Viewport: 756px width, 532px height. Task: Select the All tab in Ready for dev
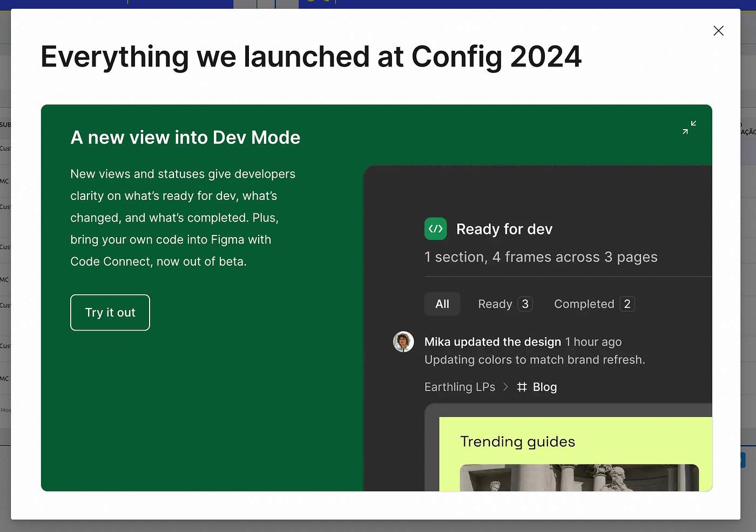click(442, 304)
